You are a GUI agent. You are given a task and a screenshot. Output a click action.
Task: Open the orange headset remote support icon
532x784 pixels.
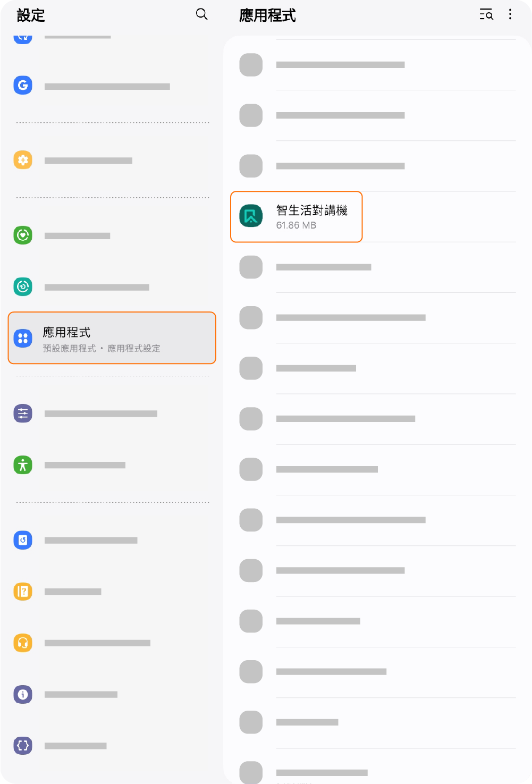click(x=23, y=643)
